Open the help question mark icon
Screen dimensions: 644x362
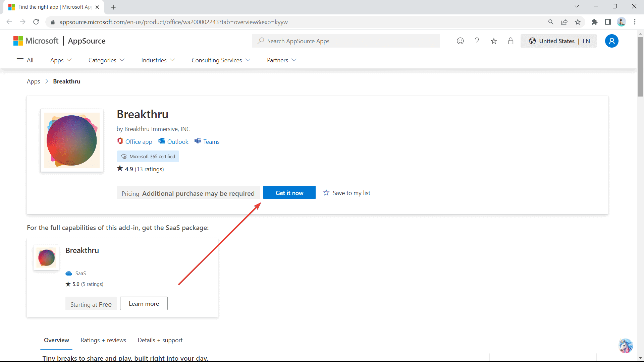click(477, 41)
